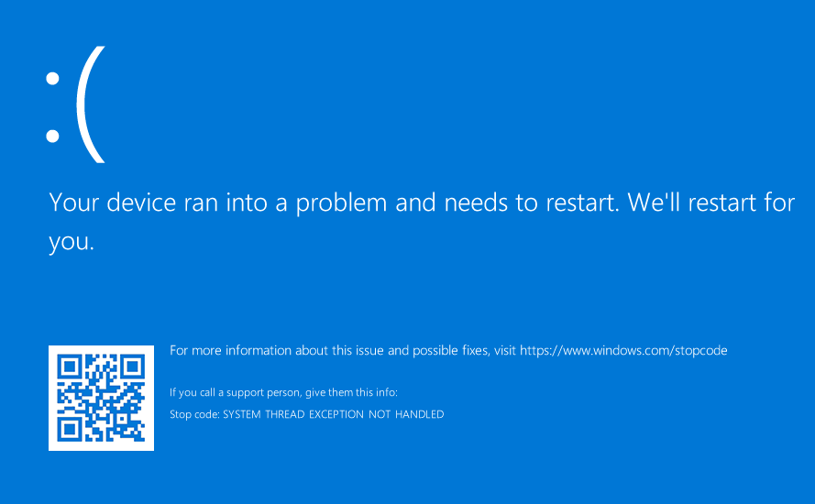The height and width of the screenshot is (504, 815).
Task: Select the QR code's top-right finder square
Action: tap(132, 367)
